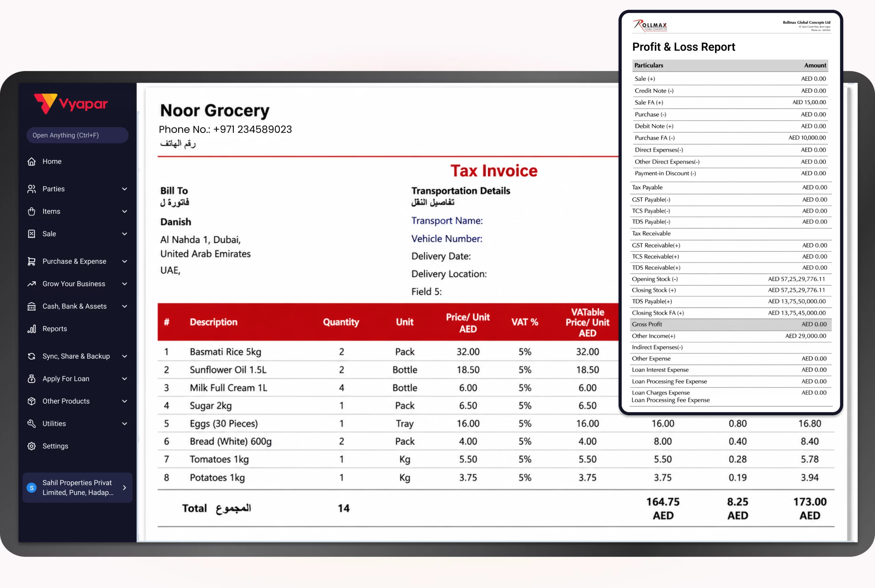Click the Sync, Share & Backup refresh icon

point(31,356)
